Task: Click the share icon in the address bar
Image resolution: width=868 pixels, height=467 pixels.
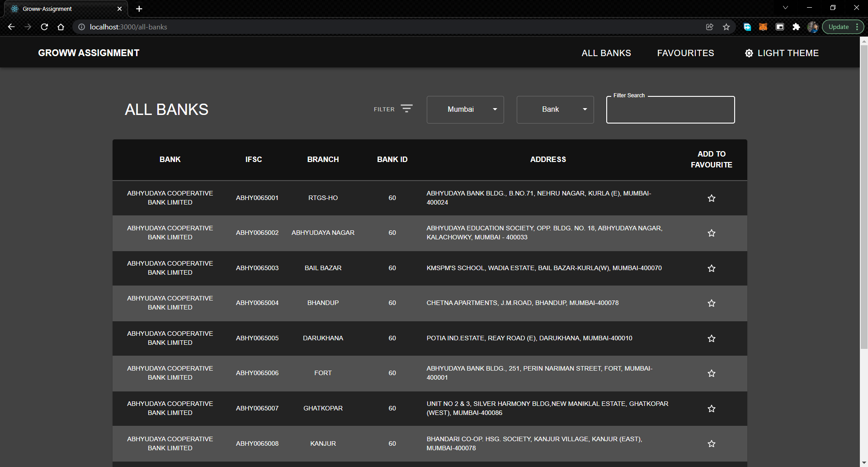Action: click(x=709, y=27)
